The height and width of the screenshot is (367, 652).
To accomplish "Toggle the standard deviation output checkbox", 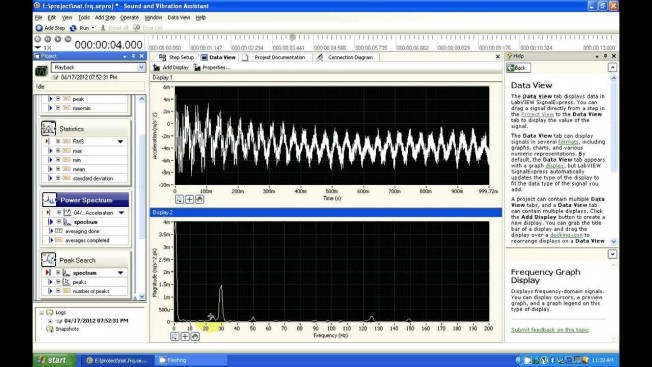I will tap(58, 178).
